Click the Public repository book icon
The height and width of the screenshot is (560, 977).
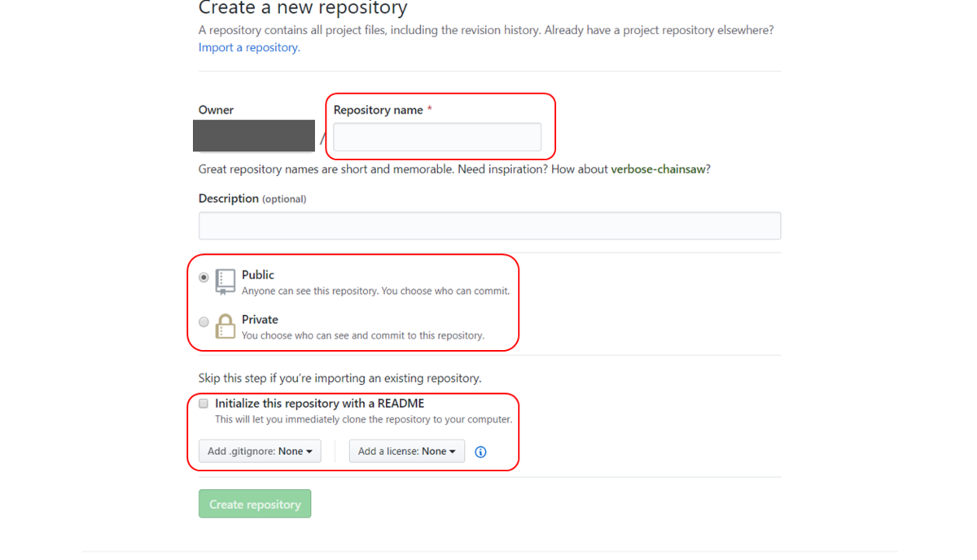coord(226,282)
